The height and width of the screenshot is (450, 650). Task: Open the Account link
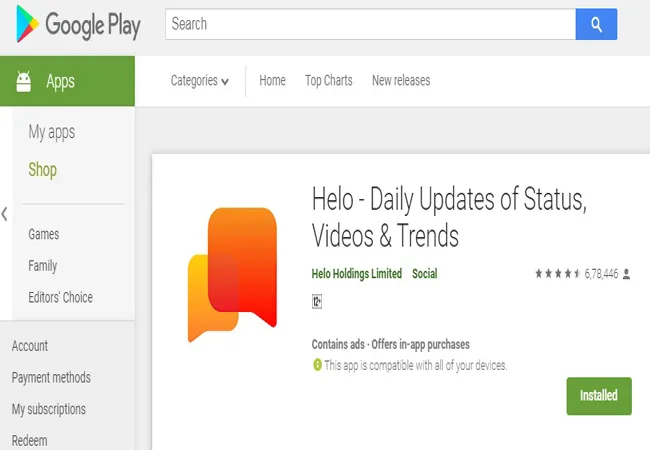(x=30, y=346)
